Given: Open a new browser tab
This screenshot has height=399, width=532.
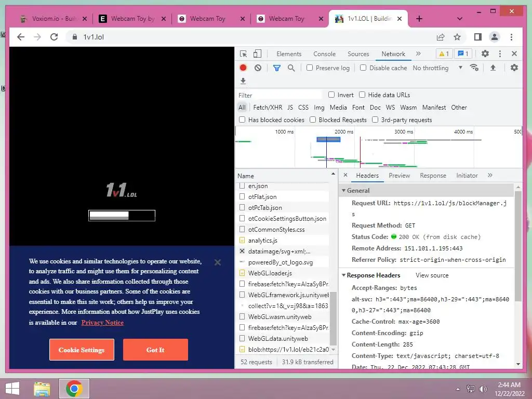Looking at the screenshot, I should click(419, 19).
